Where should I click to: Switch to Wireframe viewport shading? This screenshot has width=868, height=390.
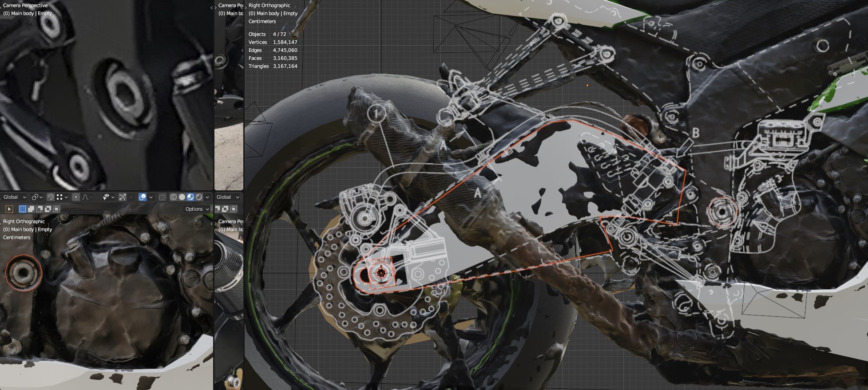pos(174,197)
